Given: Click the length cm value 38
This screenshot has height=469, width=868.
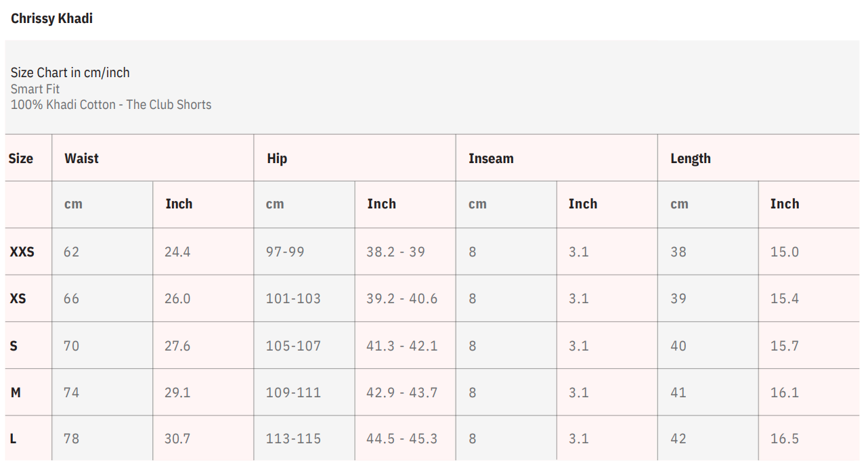Looking at the screenshot, I should pos(678,252).
